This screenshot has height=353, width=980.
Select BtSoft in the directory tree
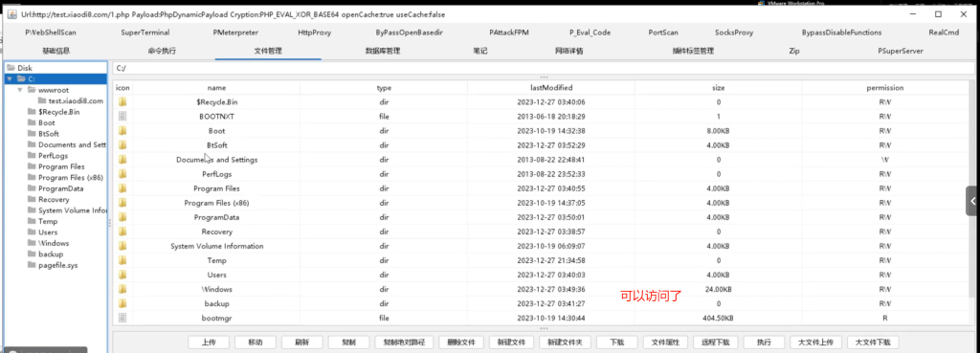click(x=49, y=134)
